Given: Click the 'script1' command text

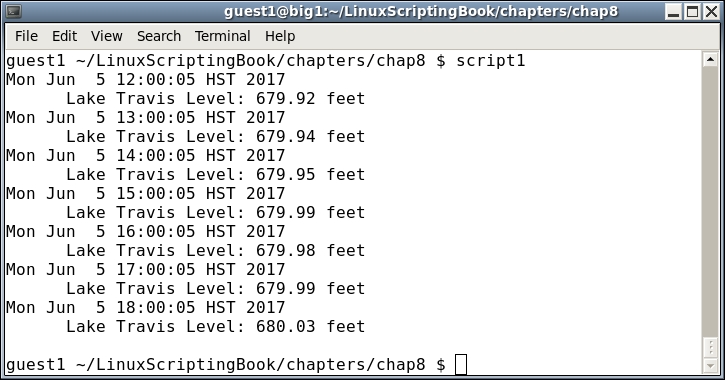Looking at the screenshot, I should pos(491,61).
